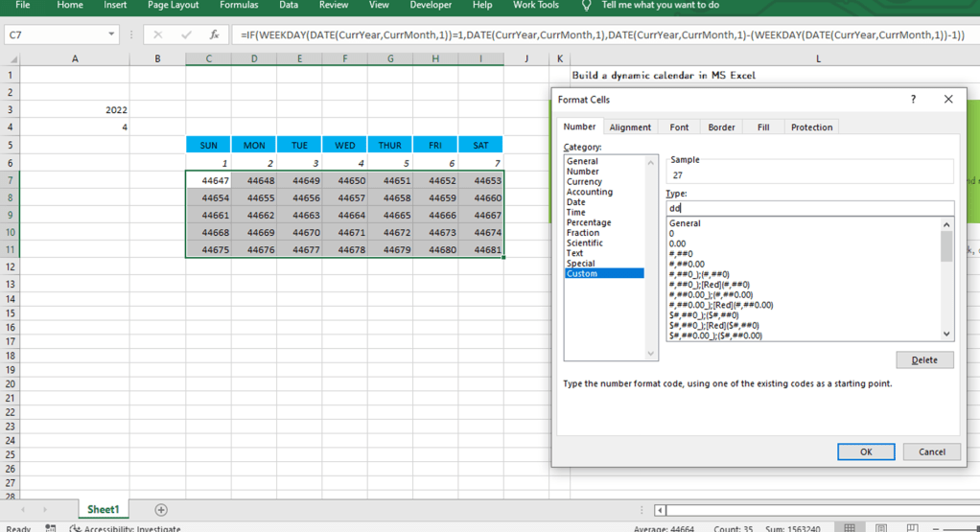Switch to the Fill tab in Format Cells
The image size is (980, 532).
coord(763,127)
